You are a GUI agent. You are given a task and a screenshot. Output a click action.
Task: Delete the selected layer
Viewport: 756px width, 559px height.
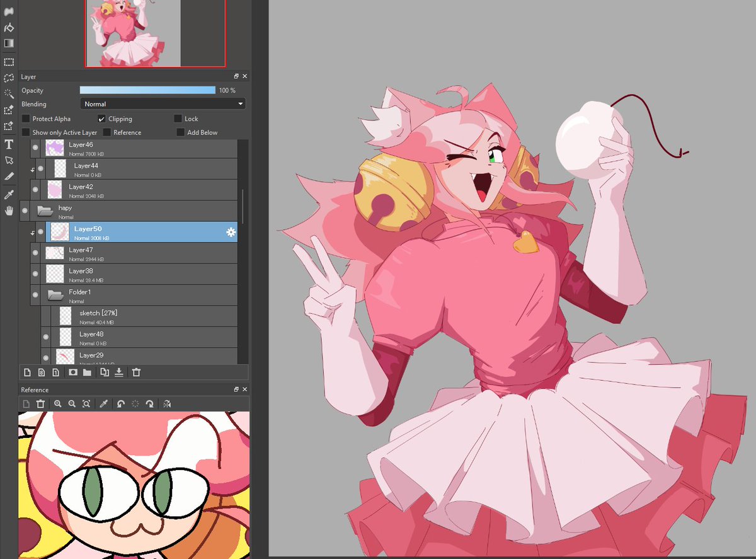136,372
